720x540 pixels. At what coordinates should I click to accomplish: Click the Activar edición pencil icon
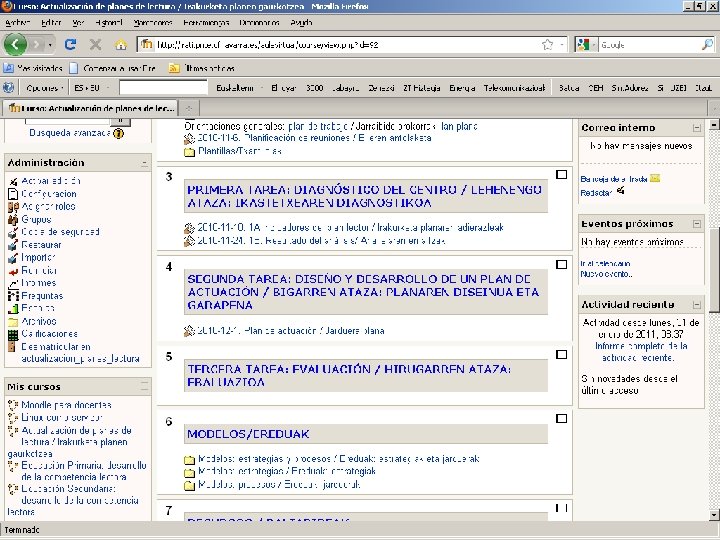point(13,181)
